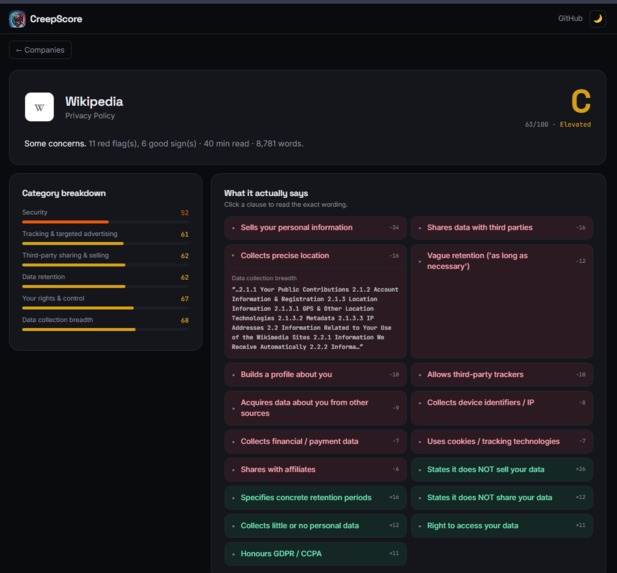Toggle dark mode with the moon icon
Screen dimensions: 617x573
point(597,18)
